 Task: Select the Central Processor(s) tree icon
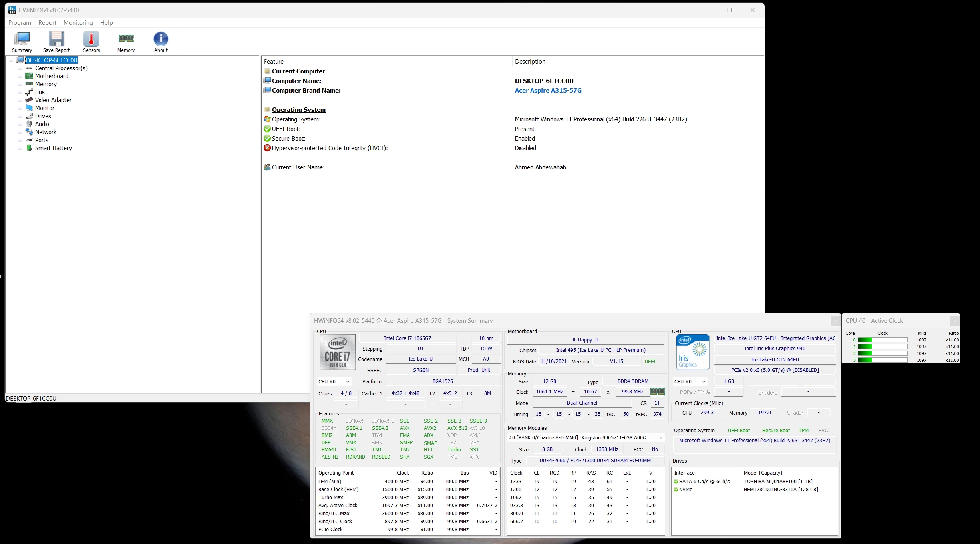pos(29,68)
